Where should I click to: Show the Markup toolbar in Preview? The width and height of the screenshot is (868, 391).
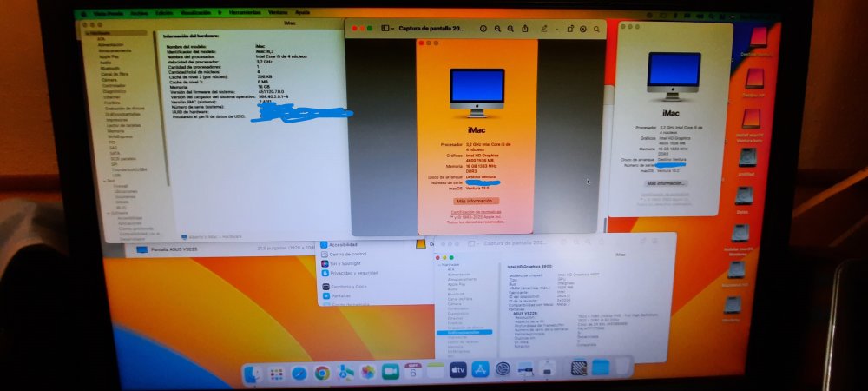pyautogui.click(x=583, y=29)
